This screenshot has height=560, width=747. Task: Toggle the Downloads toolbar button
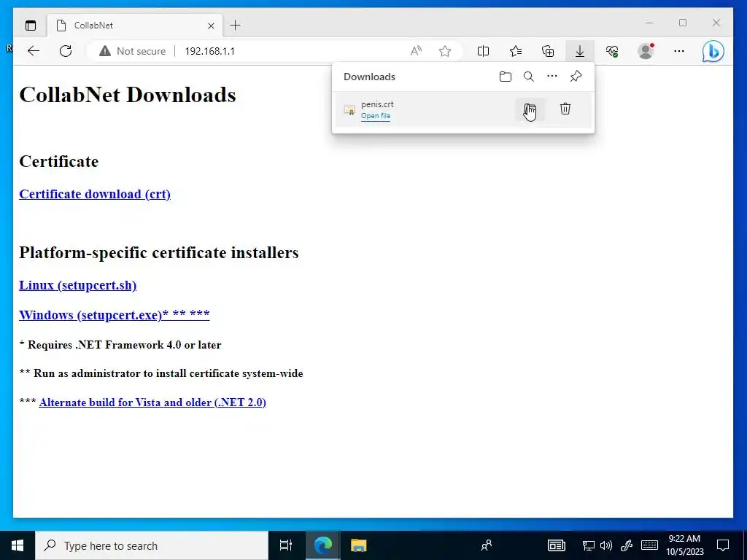(x=580, y=51)
